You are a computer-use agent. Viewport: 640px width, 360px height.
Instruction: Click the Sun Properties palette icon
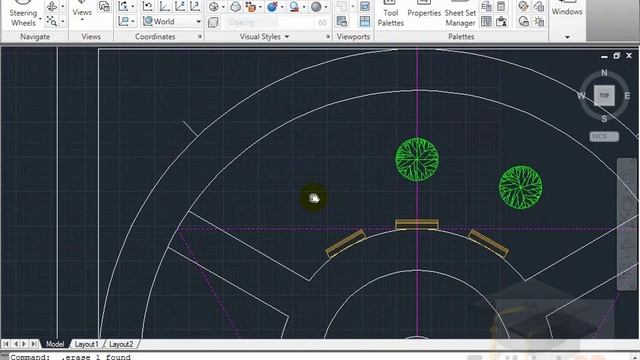click(x=539, y=21)
